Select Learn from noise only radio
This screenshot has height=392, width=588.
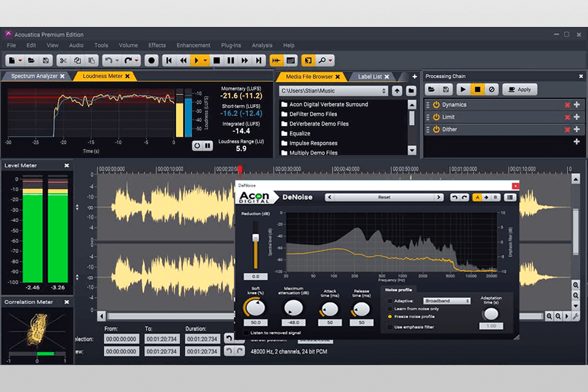tap(390, 309)
